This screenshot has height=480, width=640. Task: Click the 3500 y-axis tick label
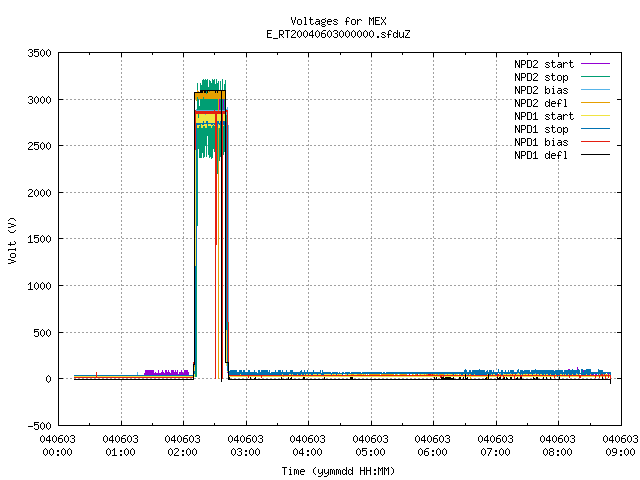click(39, 53)
